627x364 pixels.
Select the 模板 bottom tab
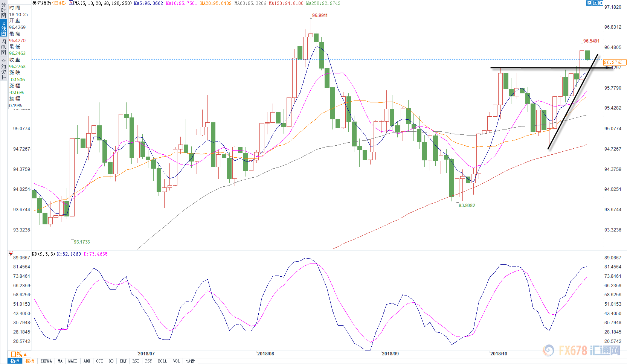point(30,361)
